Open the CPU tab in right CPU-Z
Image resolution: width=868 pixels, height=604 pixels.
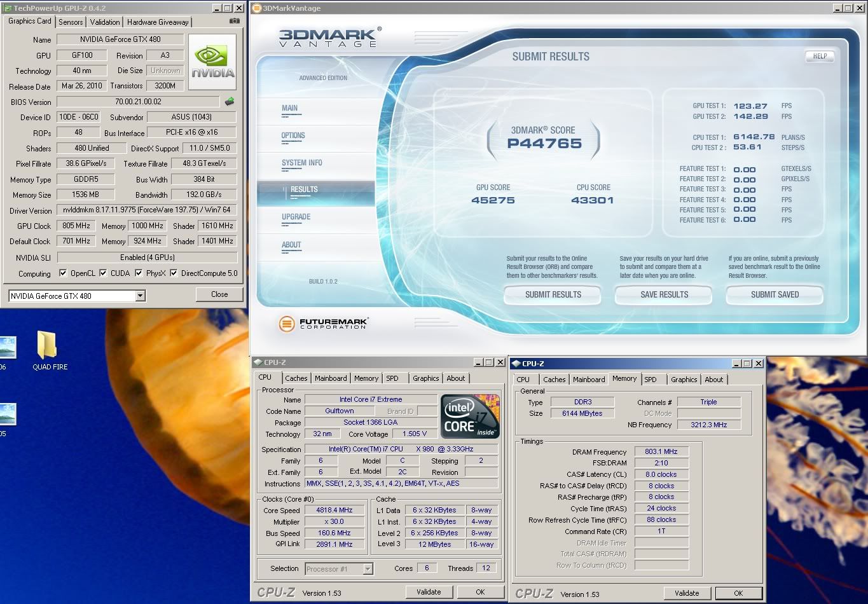click(523, 380)
